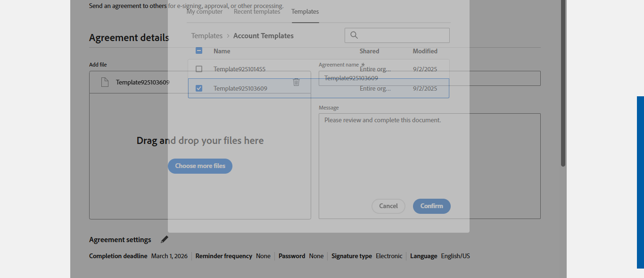This screenshot has height=278, width=644.
Task: Click the page vertical scrollbar
Action: point(563,83)
